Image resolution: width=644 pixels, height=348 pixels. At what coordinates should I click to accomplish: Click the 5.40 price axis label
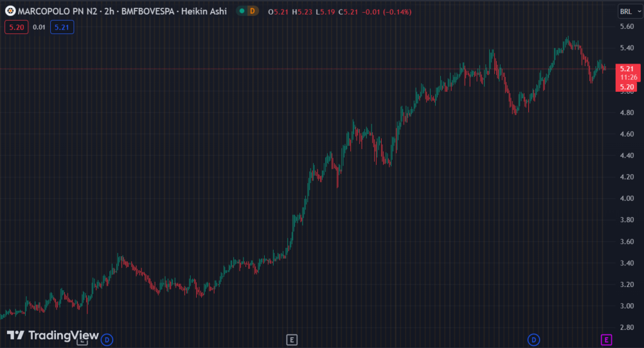point(627,48)
